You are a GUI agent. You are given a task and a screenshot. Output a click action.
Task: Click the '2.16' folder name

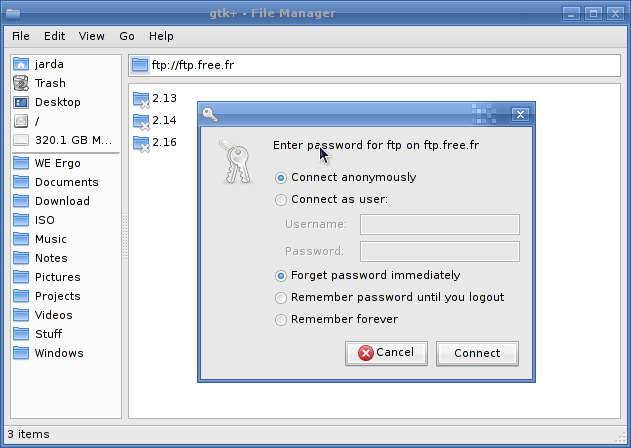[x=164, y=142]
